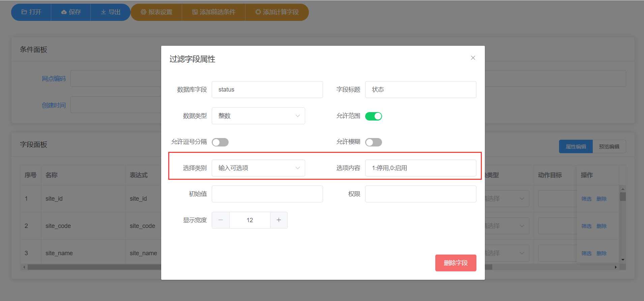The width and height of the screenshot is (644, 301).
Task: Click 添加计算字段 to add calculated field
Action: [x=277, y=12]
